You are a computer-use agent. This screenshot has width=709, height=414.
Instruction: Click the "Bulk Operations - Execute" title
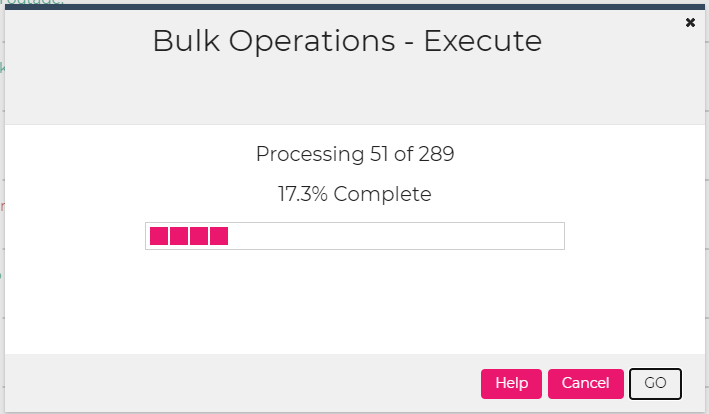coord(347,42)
